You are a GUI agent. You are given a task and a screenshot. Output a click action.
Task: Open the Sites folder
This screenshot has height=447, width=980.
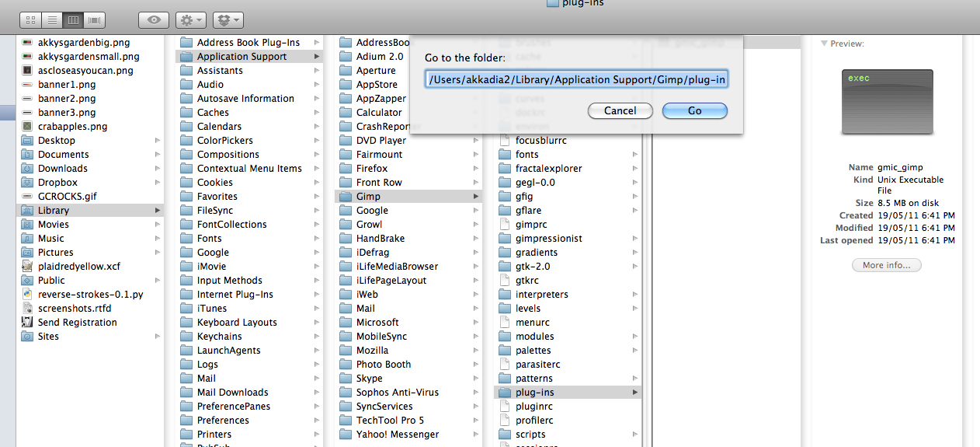point(48,337)
